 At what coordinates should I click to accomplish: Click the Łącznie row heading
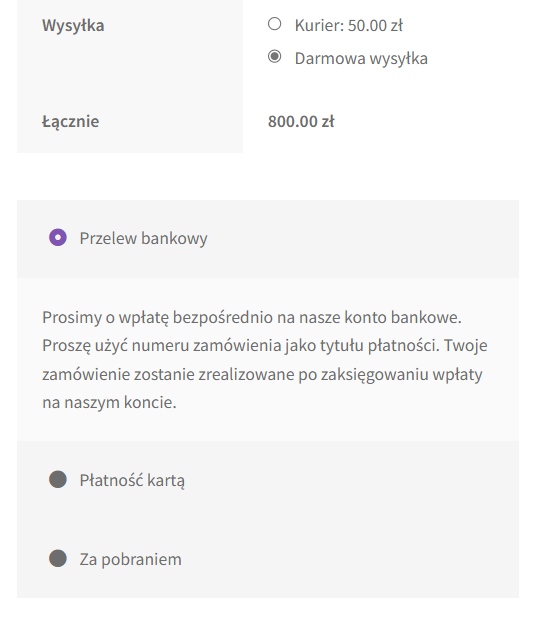click(70, 122)
